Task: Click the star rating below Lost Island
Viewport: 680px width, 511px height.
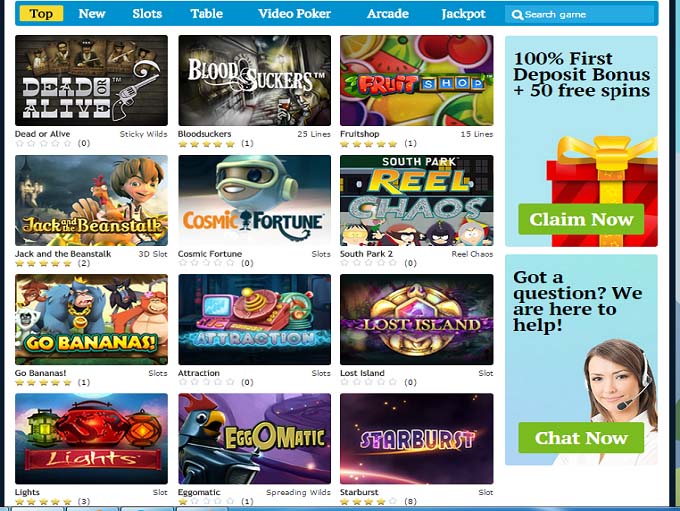Action: point(369,382)
